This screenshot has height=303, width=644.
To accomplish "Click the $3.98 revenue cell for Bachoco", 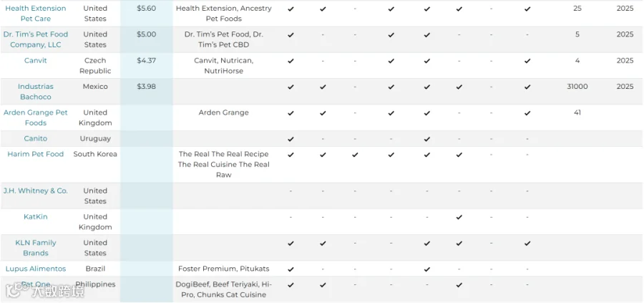I will pos(146,87).
